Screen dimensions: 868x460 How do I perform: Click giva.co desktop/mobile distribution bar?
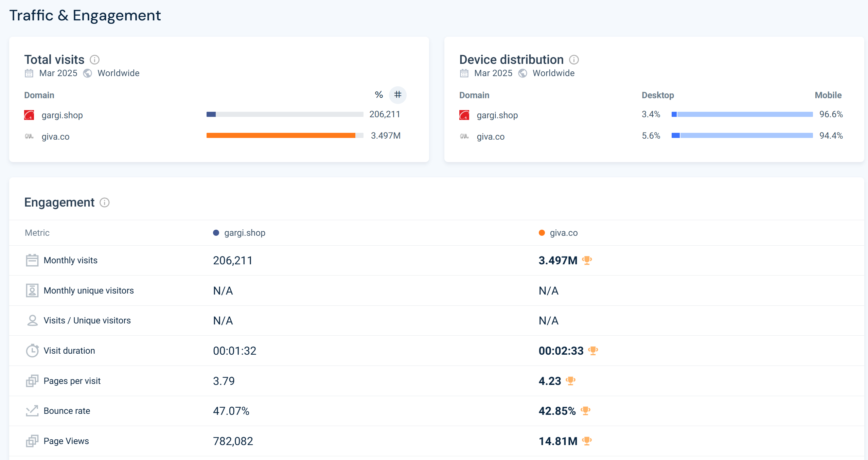click(x=742, y=136)
